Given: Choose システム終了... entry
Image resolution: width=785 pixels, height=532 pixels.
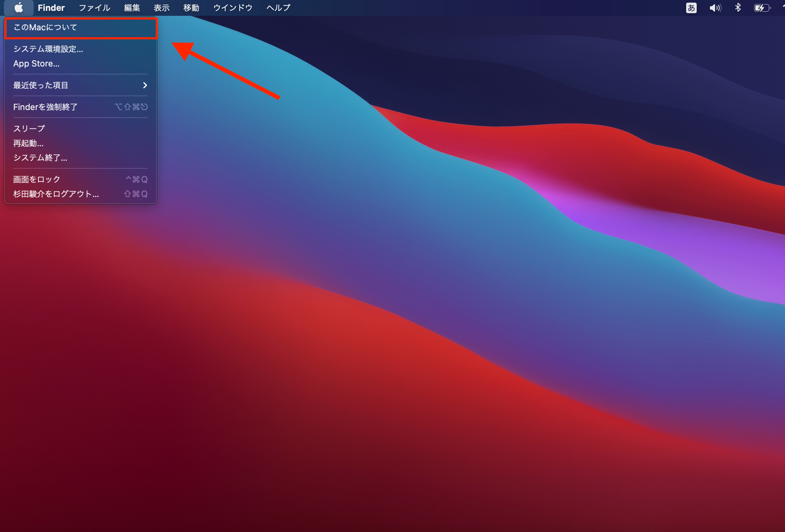Looking at the screenshot, I should click(x=40, y=158).
